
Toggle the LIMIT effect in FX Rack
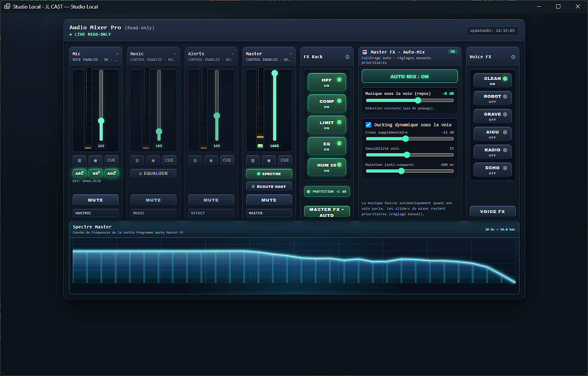(x=327, y=125)
